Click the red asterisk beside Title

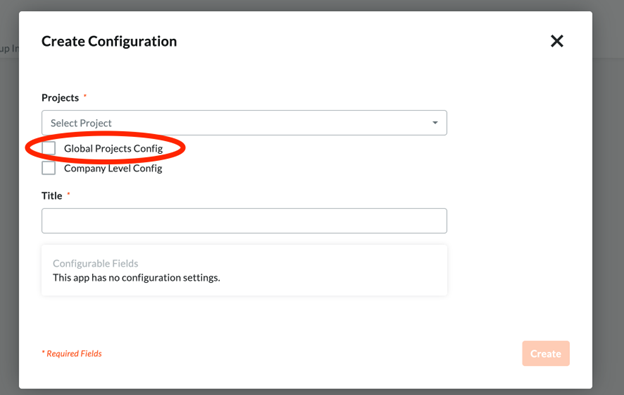(x=68, y=194)
